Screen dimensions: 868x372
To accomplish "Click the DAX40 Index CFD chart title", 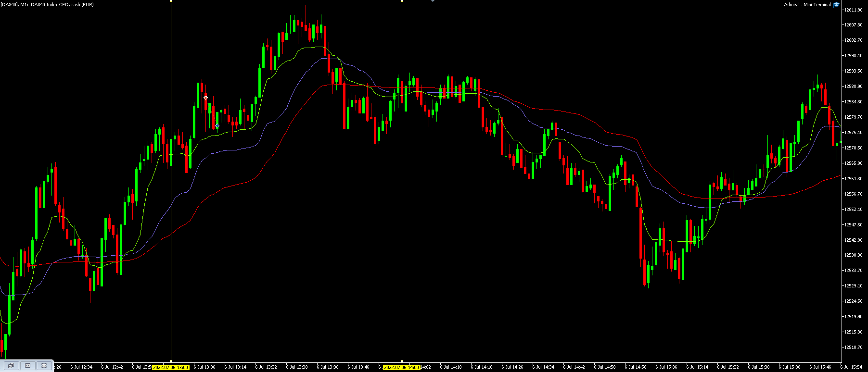I will pyautogui.click(x=47, y=5).
